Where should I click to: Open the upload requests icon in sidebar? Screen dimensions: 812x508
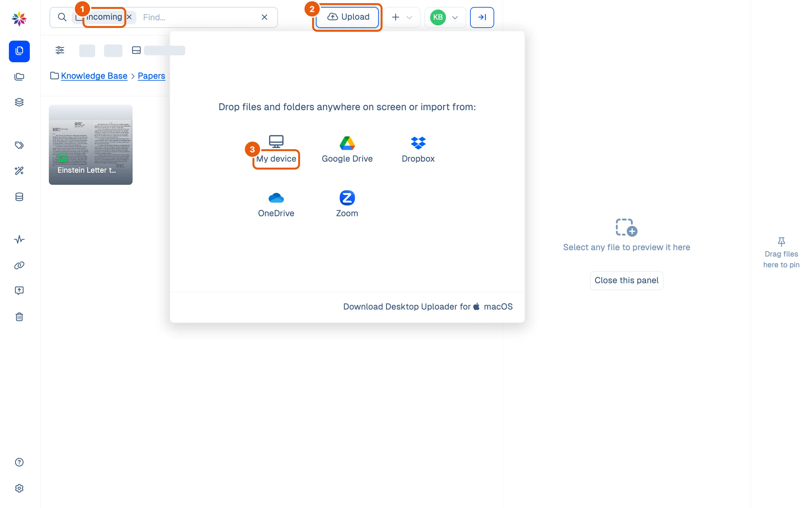(19, 291)
